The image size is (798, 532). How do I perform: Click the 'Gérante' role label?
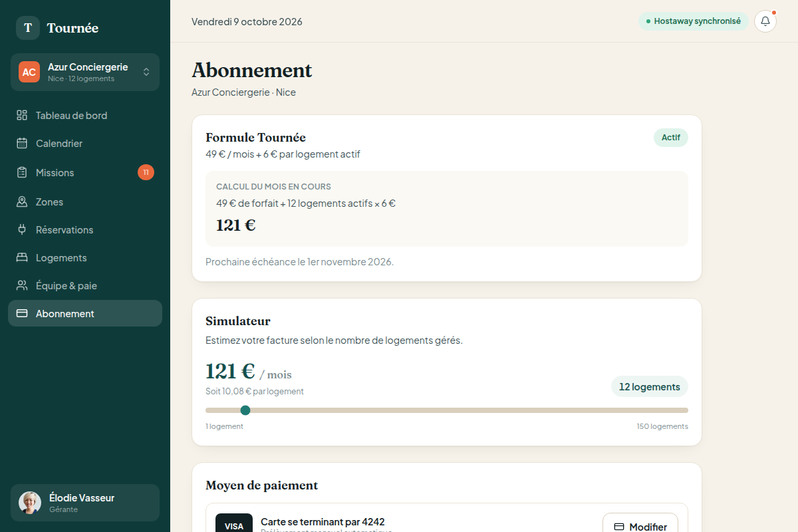tap(63, 509)
